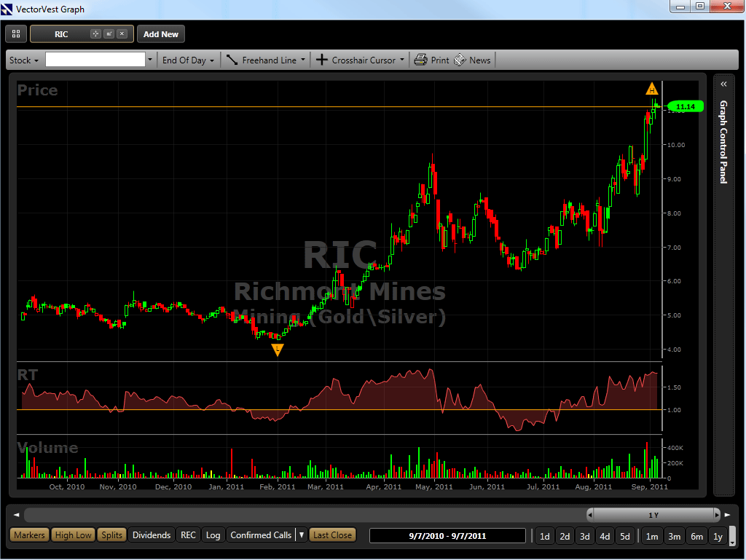
Task: Click the grid layout icon beside the RIC tab
Action: [16, 34]
